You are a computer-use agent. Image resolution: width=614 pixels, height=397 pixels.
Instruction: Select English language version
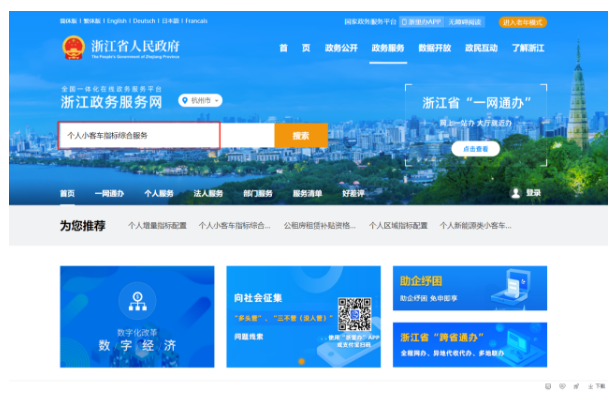[x=117, y=21]
